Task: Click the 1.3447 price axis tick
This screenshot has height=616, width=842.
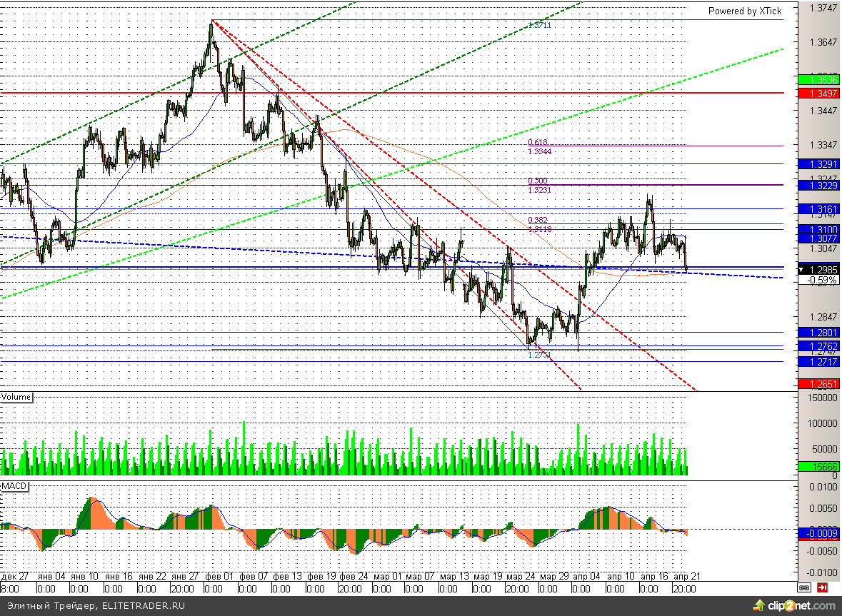Action: click(823, 111)
